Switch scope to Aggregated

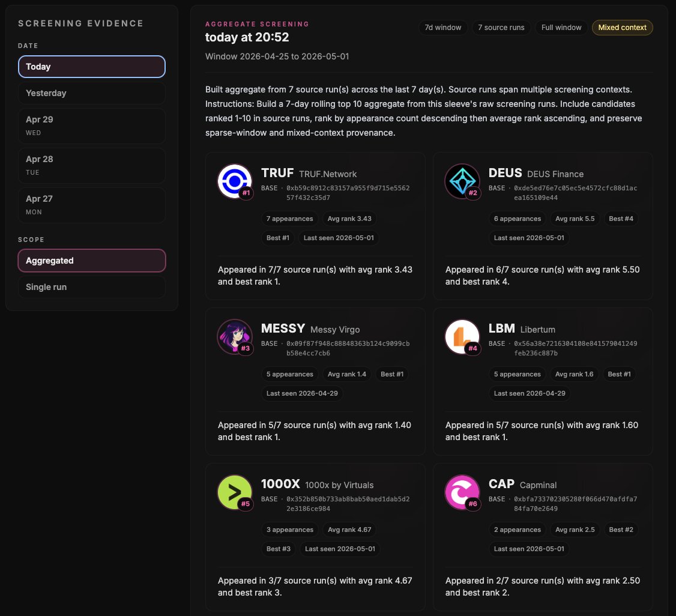92,261
